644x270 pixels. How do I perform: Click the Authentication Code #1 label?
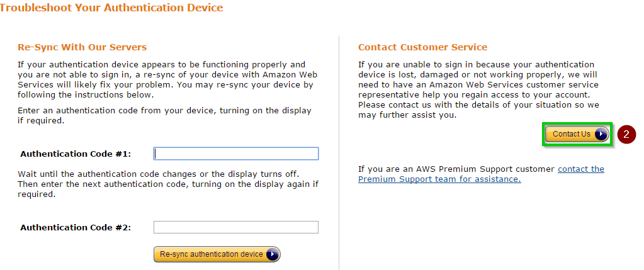[x=76, y=154]
